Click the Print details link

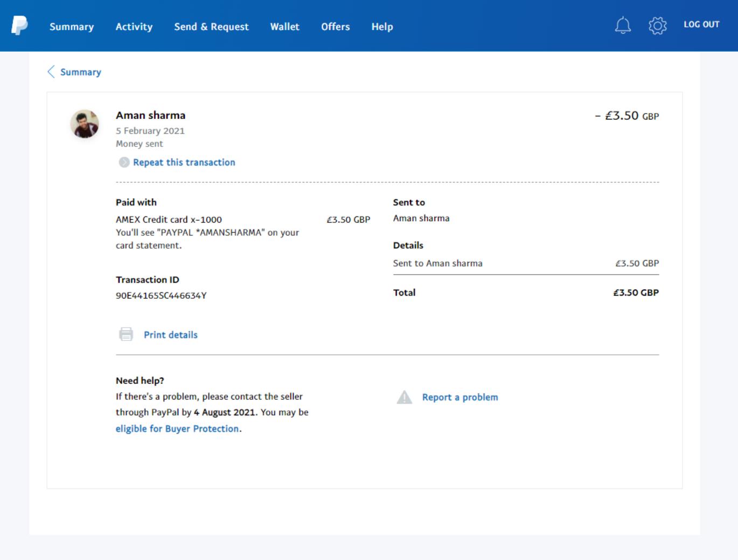[170, 335]
